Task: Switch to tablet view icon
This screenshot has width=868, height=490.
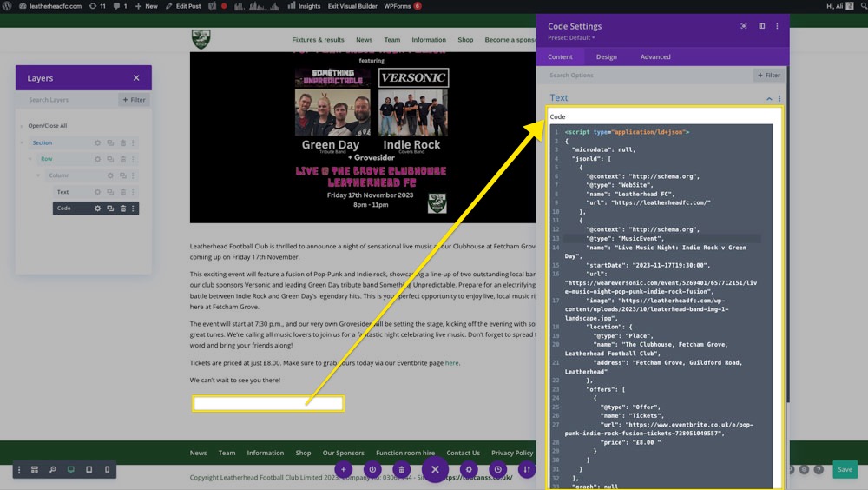Action: (89, 469)
